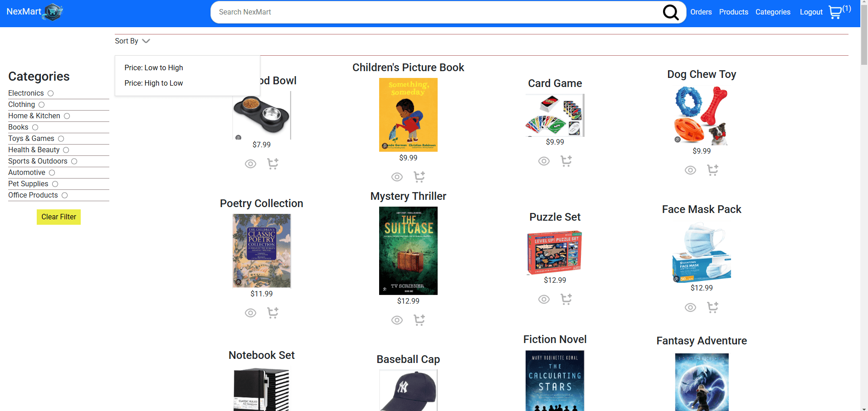Add Card Game to cart
This screenshot has height=411, width=868.
(x=566, y=161)
